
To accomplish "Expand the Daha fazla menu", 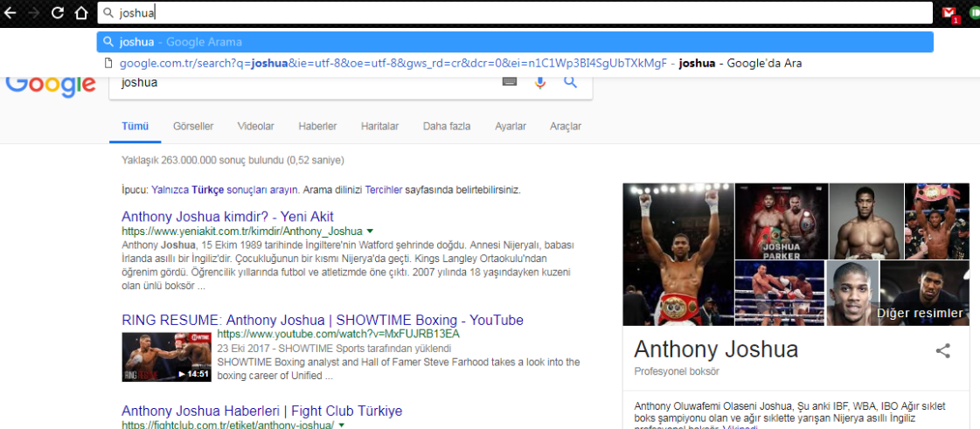I will coord(446,126).
